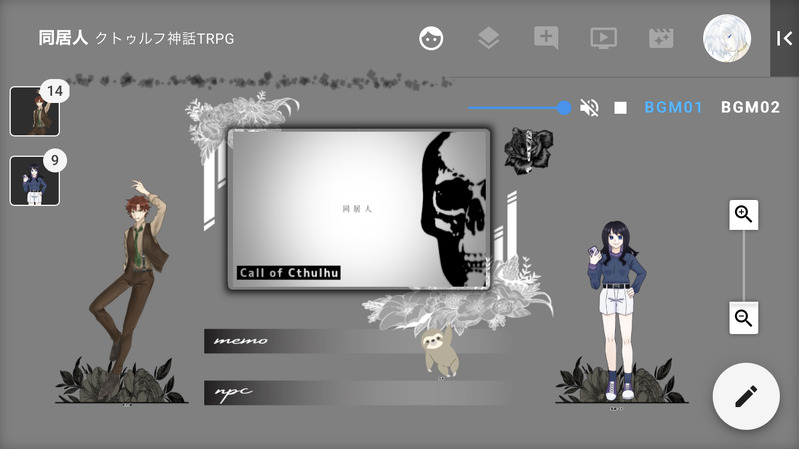Click the red-haired man standing figure
Image resolution: width=799 pixels, height=449 pixels.
(x=129, y=290)
